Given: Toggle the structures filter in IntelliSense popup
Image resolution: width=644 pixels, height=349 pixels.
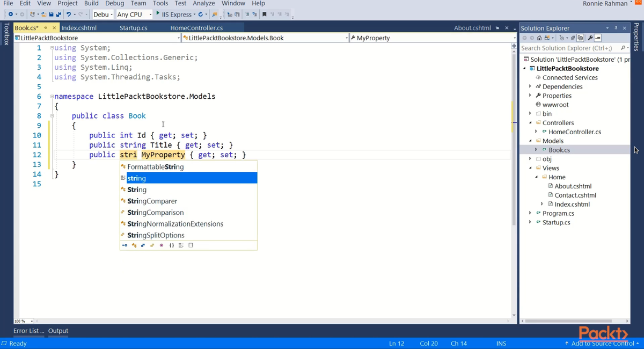Looking at the screenshot, I should (x=143, y=245).
